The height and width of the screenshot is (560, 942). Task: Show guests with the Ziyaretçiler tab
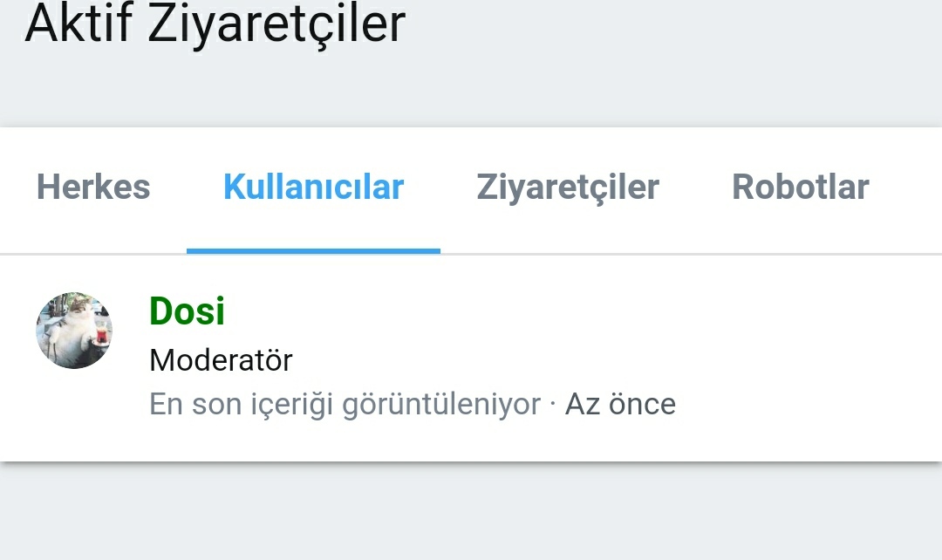[x=568, y=188]
